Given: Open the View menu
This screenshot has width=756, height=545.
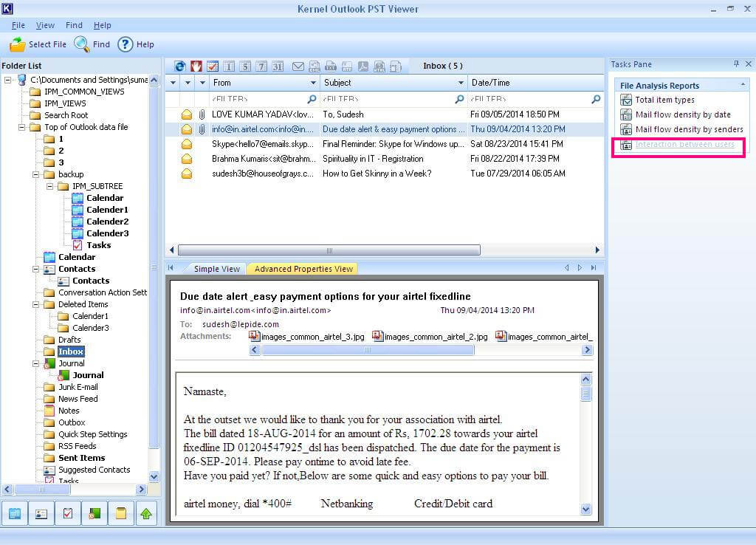Looking at the screenshot, I should tap(45, 25).
